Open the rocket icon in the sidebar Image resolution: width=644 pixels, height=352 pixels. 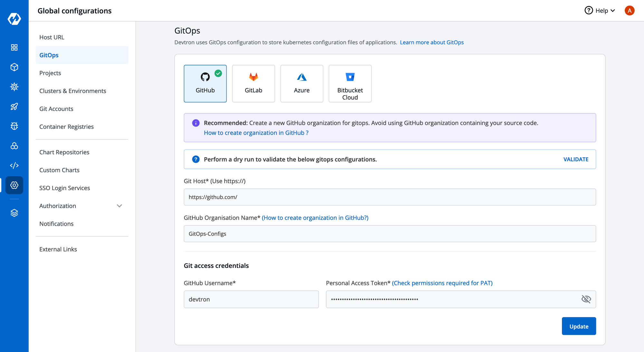coord(14,107)
